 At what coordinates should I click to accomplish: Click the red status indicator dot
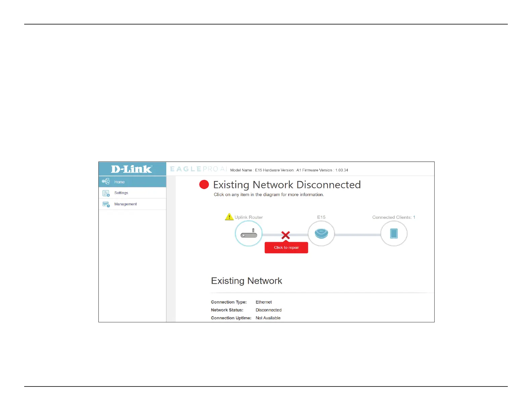point(204,185)
